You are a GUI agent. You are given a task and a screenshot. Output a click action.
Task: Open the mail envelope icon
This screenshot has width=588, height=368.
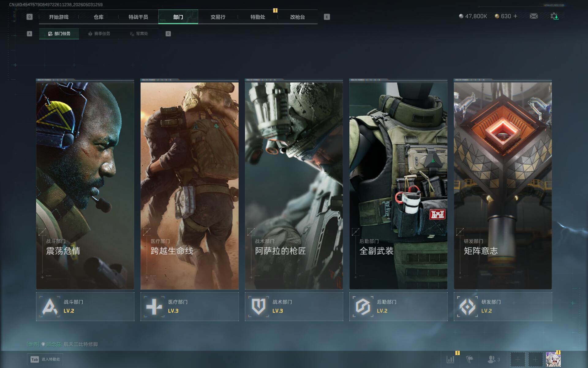click(534, 16)
